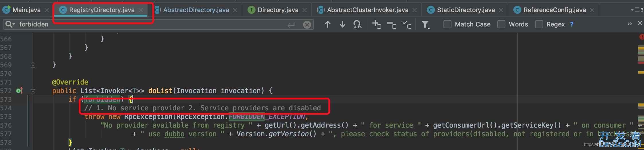
Task: Add selection for next occurrence
Action: tap(376, 24)
